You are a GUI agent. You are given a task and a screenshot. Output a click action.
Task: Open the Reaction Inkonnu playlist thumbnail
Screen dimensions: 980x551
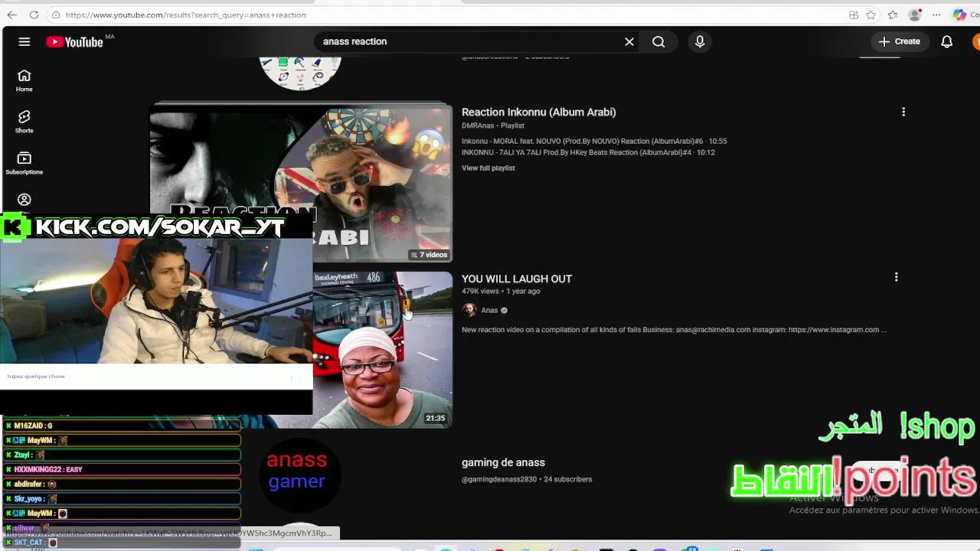(x=301, y=182)
